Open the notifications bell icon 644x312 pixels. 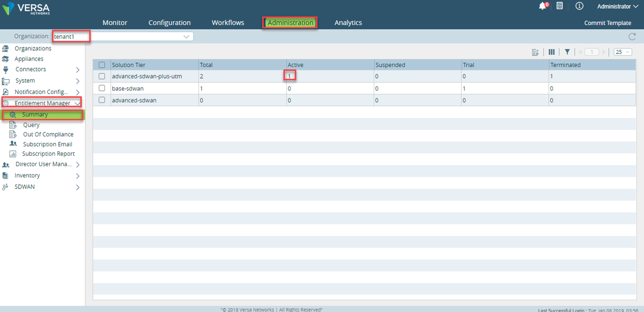(543, 6)
